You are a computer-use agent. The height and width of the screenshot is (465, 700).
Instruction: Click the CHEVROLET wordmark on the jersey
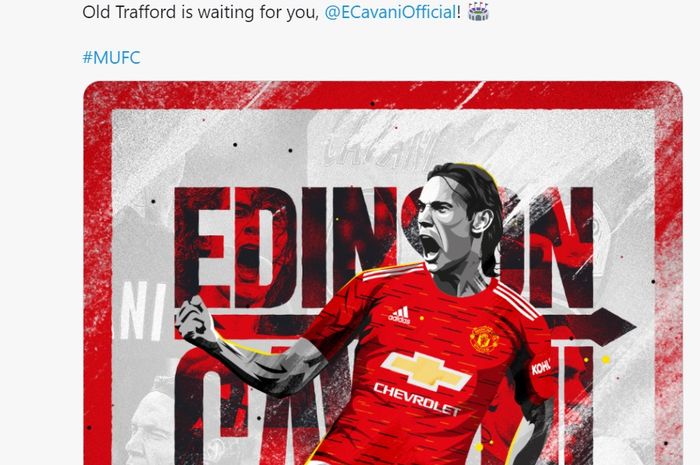[x=417, y=399]
